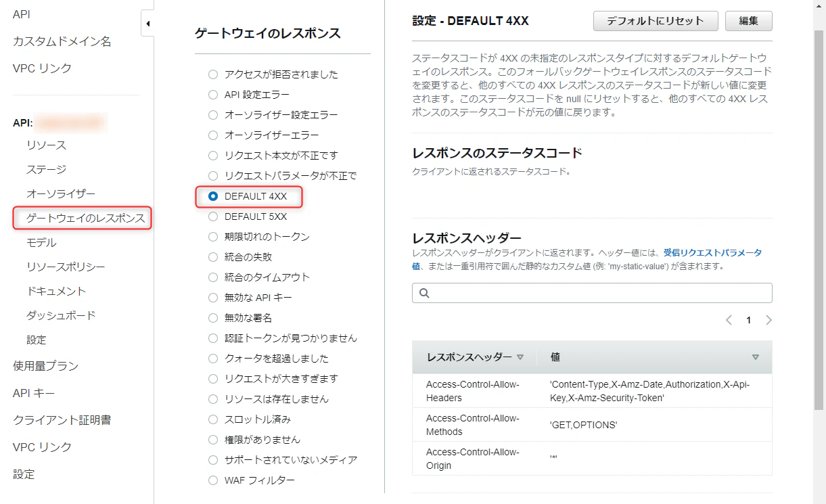
Task: Choose スロットル済み response type
Action: pyautogui.click(x=213, y=419)
